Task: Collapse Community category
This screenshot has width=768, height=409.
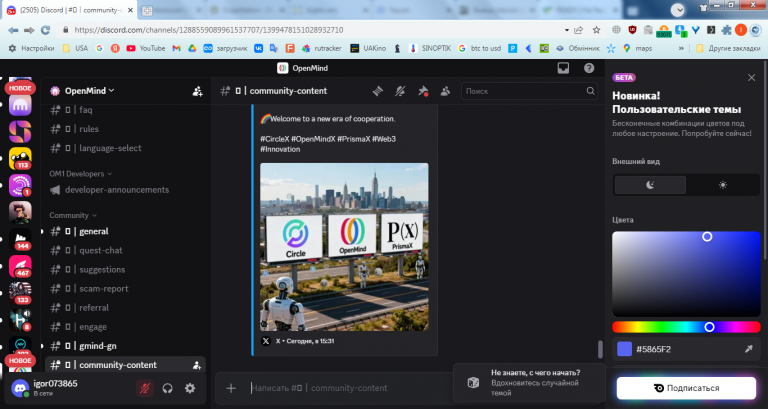Action: point(72,216)
